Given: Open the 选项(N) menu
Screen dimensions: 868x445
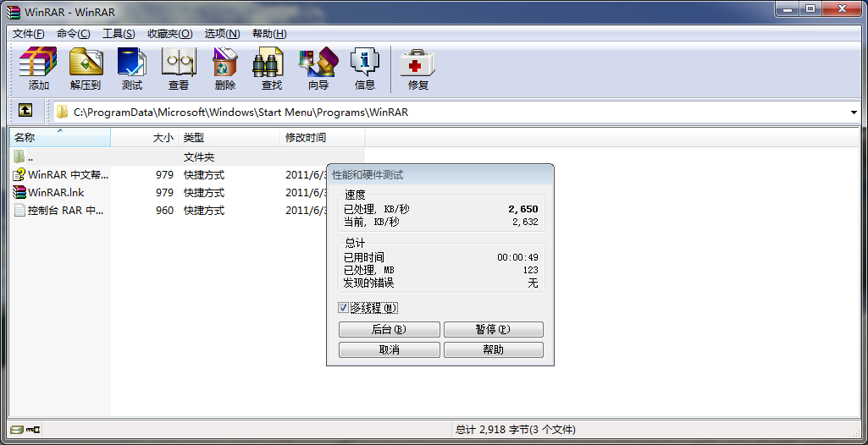Looking at the screenshot, I should [x=222, y=34].
